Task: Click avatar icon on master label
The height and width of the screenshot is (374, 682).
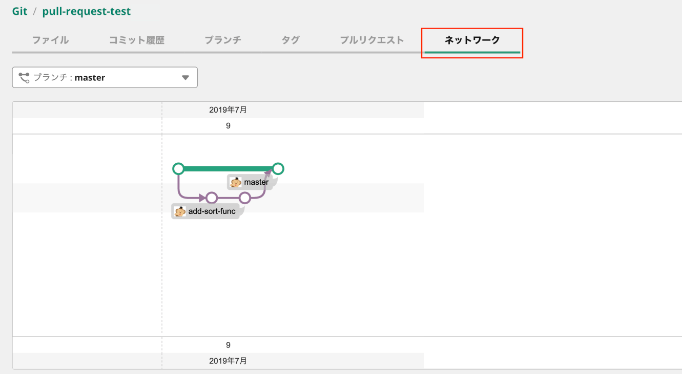Action: coord(236,182)
